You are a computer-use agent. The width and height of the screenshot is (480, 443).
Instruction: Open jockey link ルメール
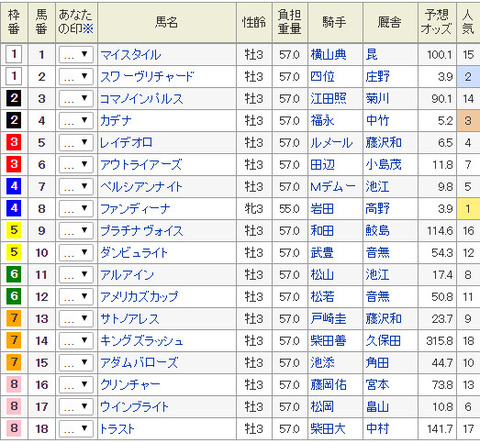(331, 143)
